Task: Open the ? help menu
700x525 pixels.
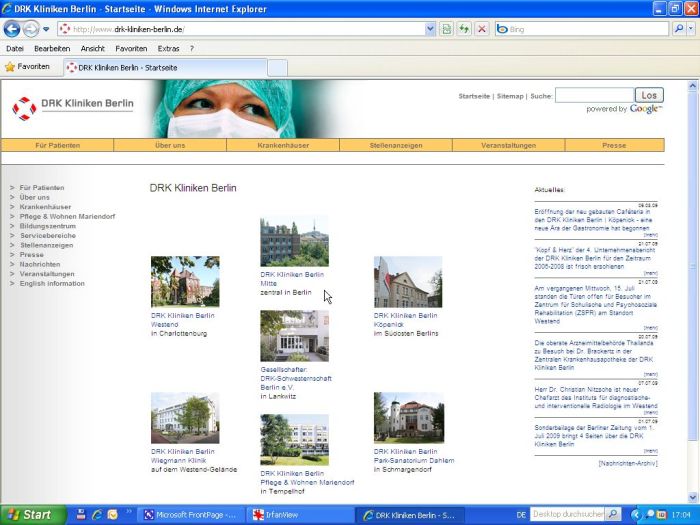Action: [x=192, y=49]
